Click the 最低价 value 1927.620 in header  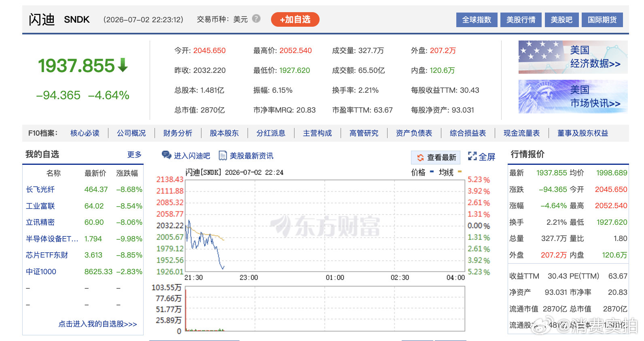[294, 70]
